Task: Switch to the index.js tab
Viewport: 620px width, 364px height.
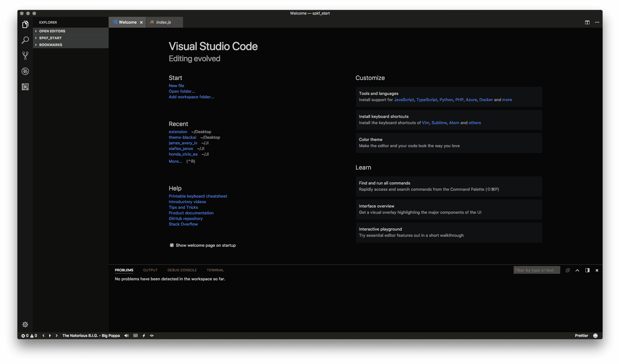Action: click(x=163, y=22)
